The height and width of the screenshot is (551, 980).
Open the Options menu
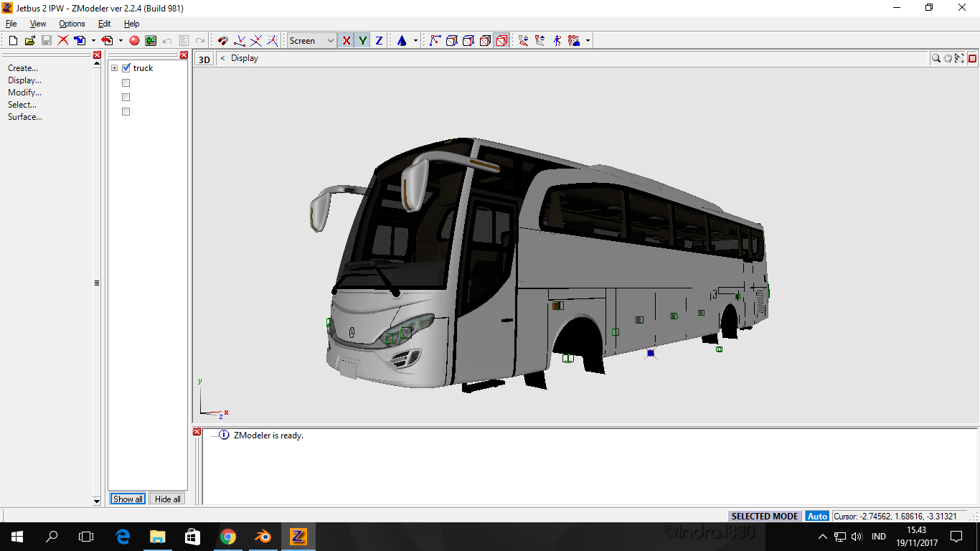(72, 24)
